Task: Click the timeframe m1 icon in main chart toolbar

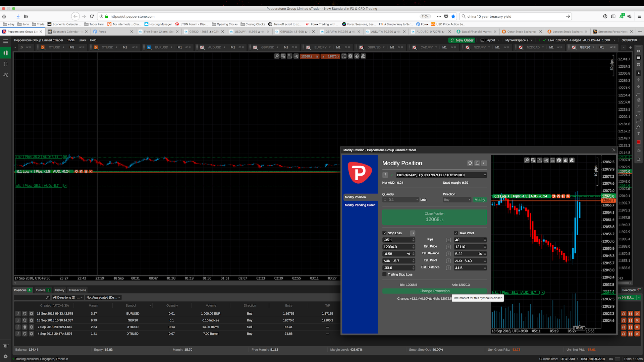Action: pos(289,56)
